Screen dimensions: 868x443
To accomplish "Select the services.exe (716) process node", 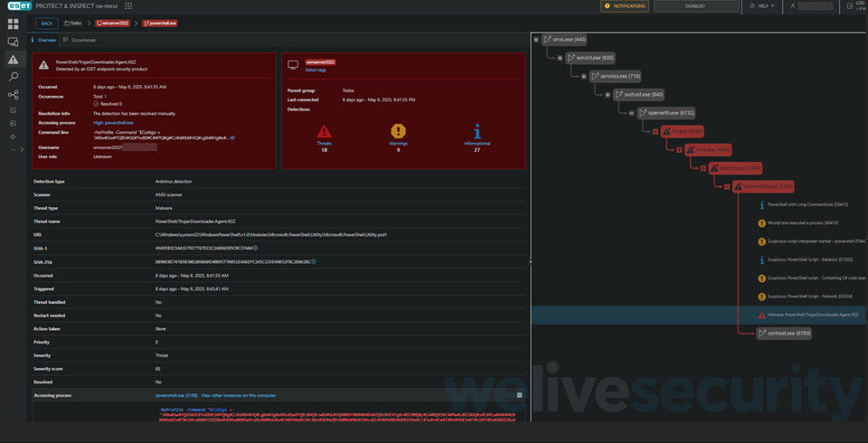I will (616, 77).
